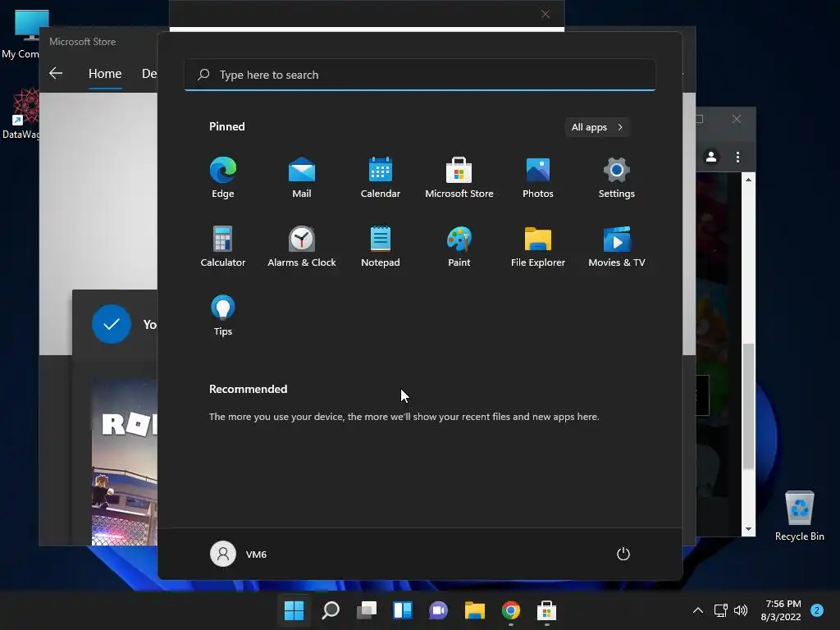Viewport: 840px width, 630px height.
Task: Open File Explorer in pinned apps
Action: pyautogui.click(x=538, y=246)
